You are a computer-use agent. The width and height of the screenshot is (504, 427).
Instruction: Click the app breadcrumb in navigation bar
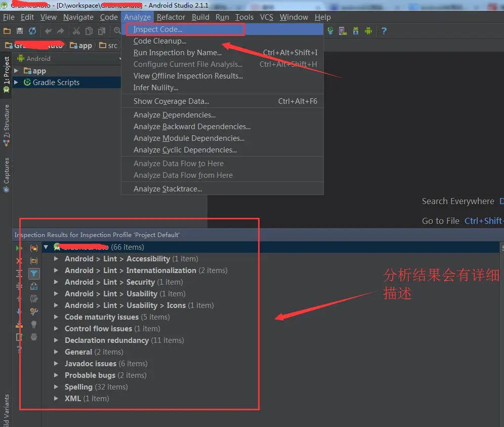tap(81, 46)
